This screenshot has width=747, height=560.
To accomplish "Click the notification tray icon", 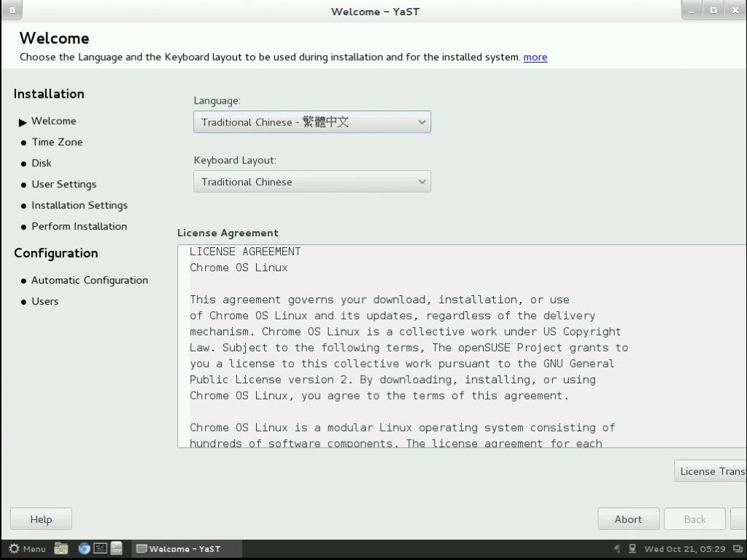I will [616, 548].
